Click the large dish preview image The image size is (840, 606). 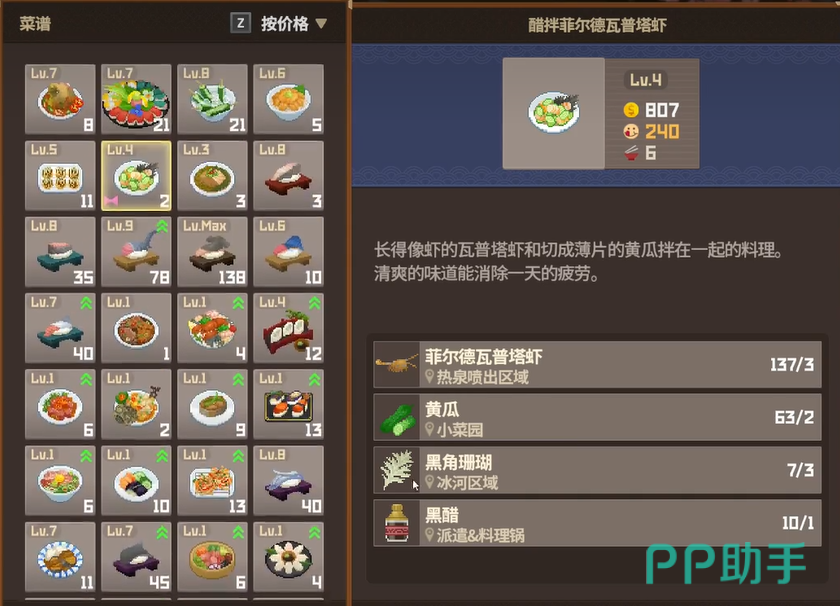click(553, 113)
